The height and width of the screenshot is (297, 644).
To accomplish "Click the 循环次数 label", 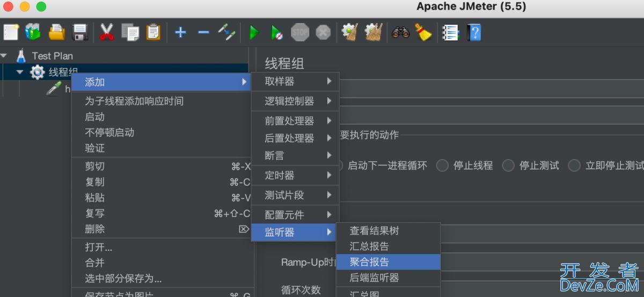I will pos(301,289).
